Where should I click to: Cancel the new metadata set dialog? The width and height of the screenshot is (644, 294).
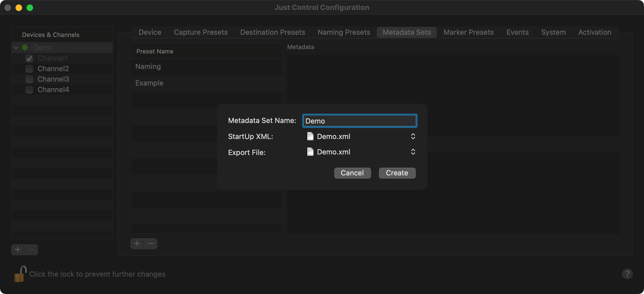point(352,173)
